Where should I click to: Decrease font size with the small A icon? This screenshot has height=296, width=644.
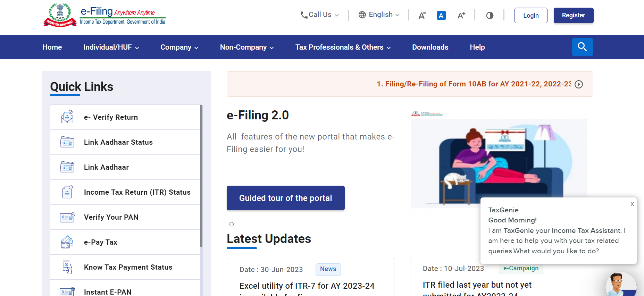422,15
